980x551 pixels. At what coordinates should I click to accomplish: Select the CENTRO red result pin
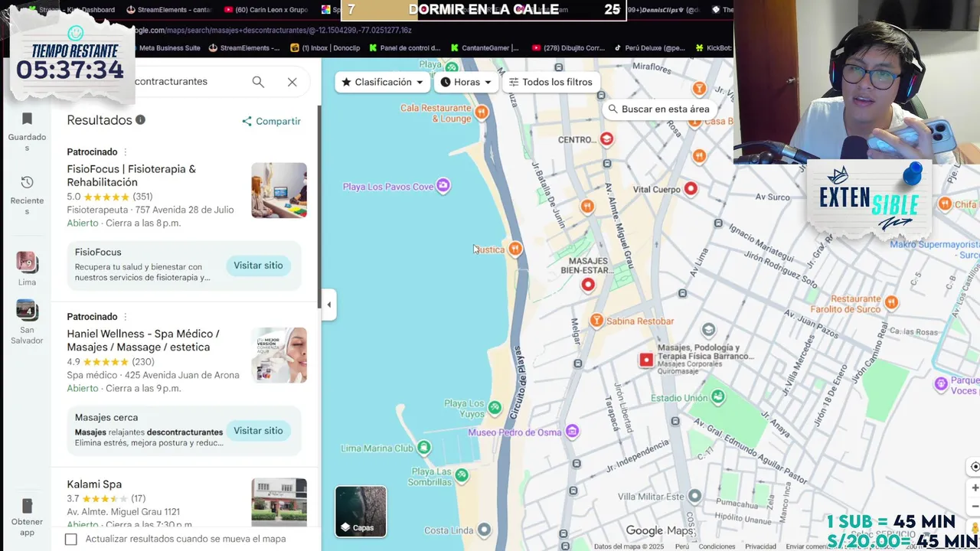pyautogui.click(x=606, y=139)
